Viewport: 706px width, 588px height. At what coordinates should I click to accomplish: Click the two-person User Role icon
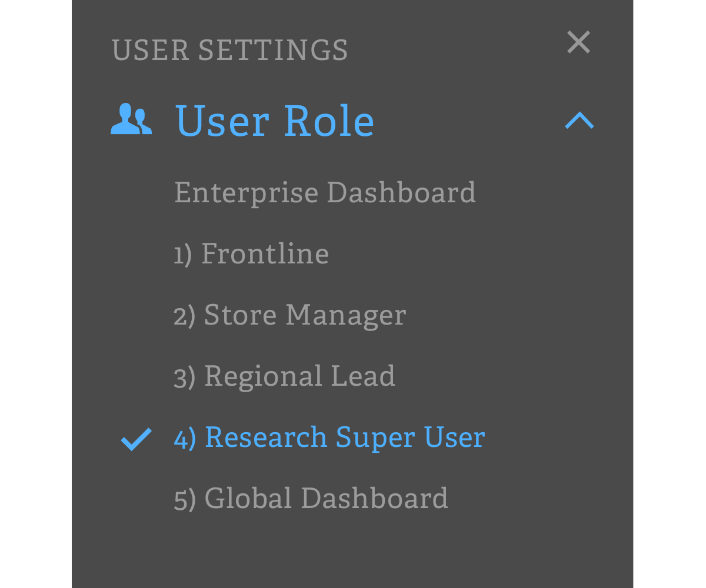(x=131, y=119)
